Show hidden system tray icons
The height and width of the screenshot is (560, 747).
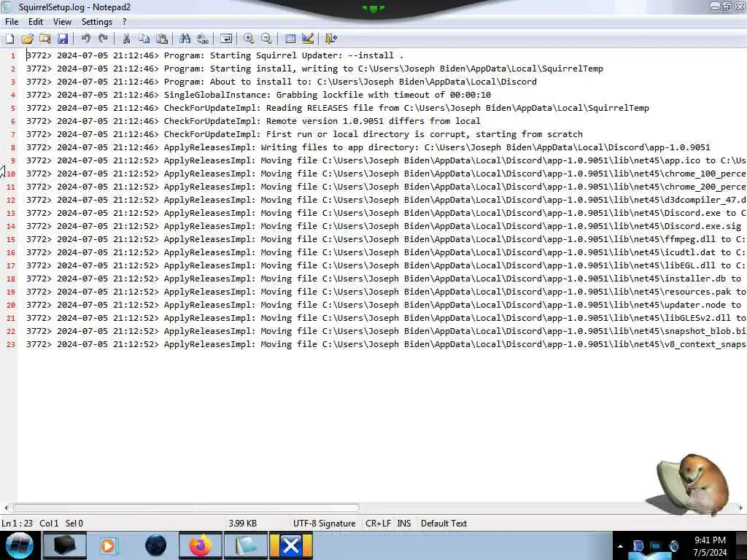tap(620, 546)
